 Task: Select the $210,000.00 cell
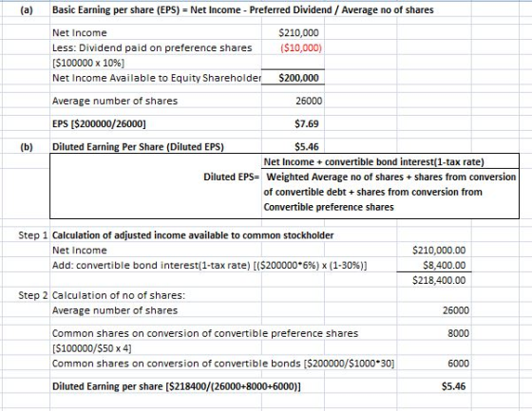(x=439, y=251)
